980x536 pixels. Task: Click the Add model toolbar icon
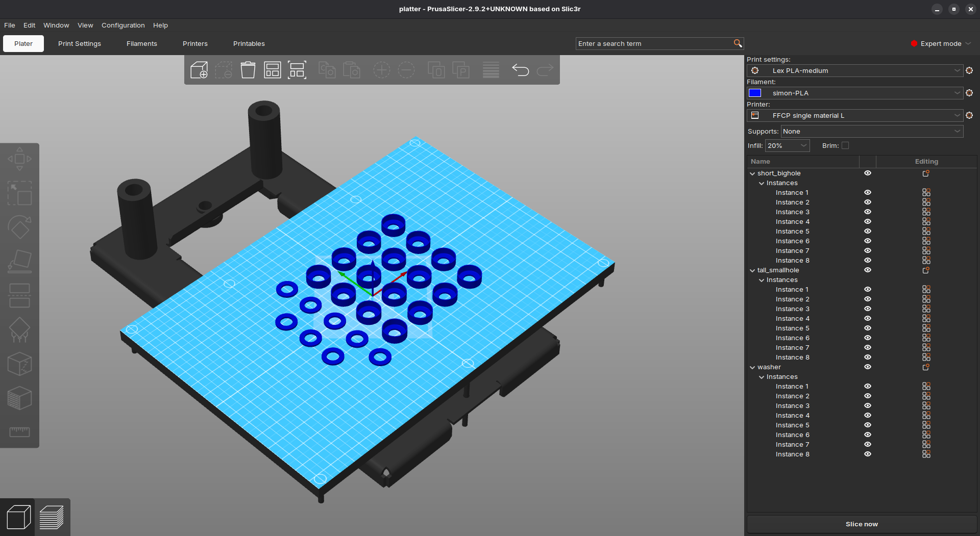tap(199, 70)
